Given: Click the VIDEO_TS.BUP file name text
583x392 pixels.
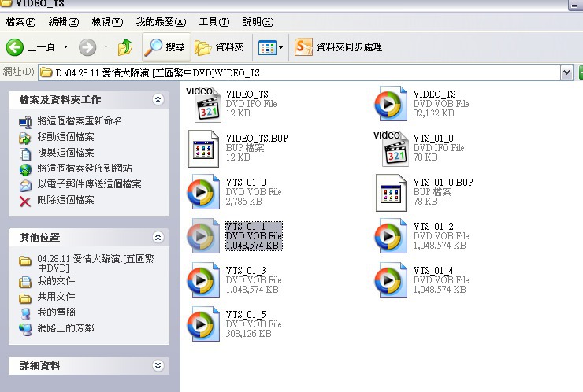Looking at the screenshot, I should (257, 139).
